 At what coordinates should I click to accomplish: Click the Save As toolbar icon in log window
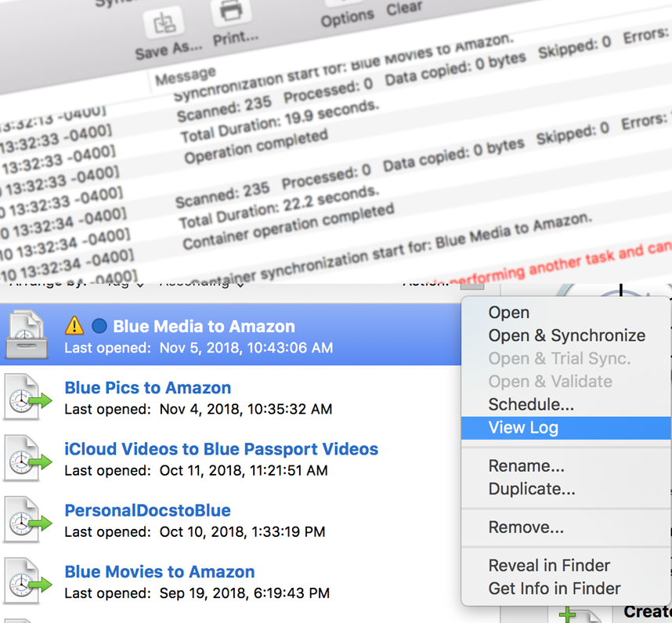pos(163,22)
